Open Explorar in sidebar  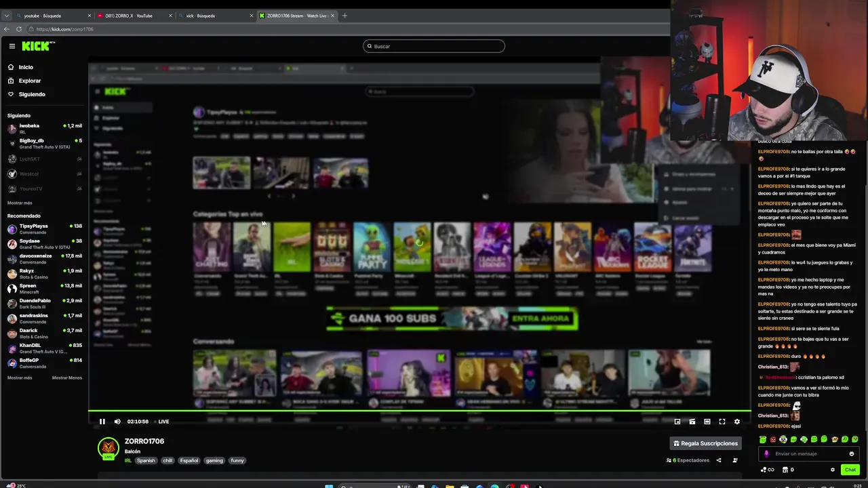tap(29, 81)
